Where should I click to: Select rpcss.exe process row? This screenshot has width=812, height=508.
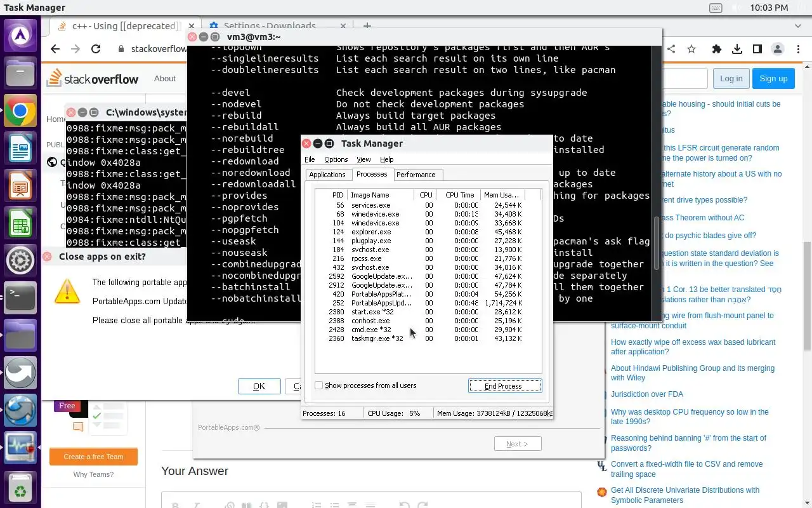click(x=428, y=258)
